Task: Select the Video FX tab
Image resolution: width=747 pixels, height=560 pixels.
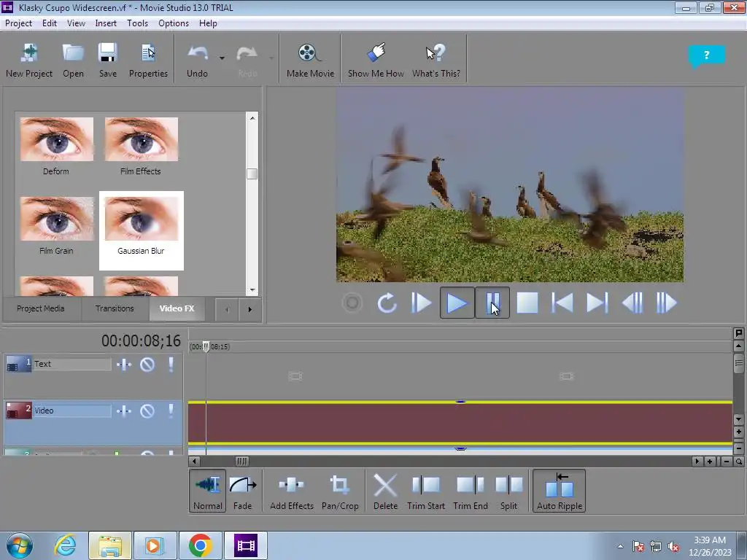Action: point(177,308)
